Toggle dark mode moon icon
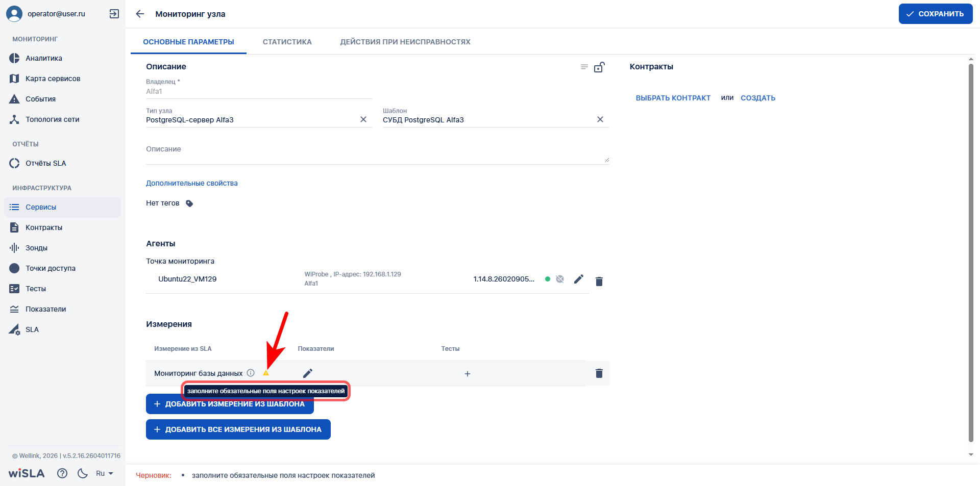Viewport: 980px width, 486px height. (x=83, y=473)
